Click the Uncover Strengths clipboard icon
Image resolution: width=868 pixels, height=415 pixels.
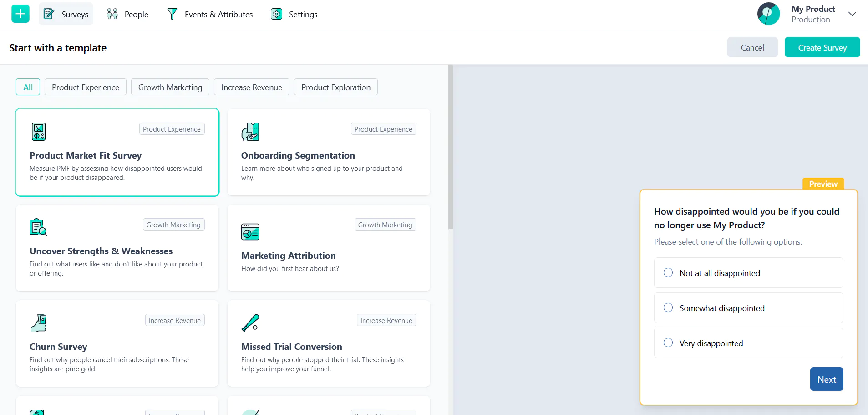tap(38, 227)
